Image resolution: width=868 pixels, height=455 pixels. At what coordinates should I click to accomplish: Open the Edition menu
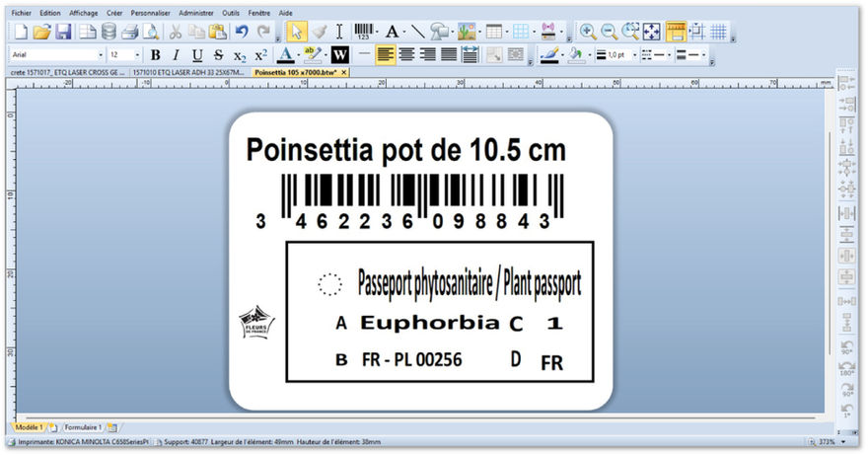coord(50,13)
